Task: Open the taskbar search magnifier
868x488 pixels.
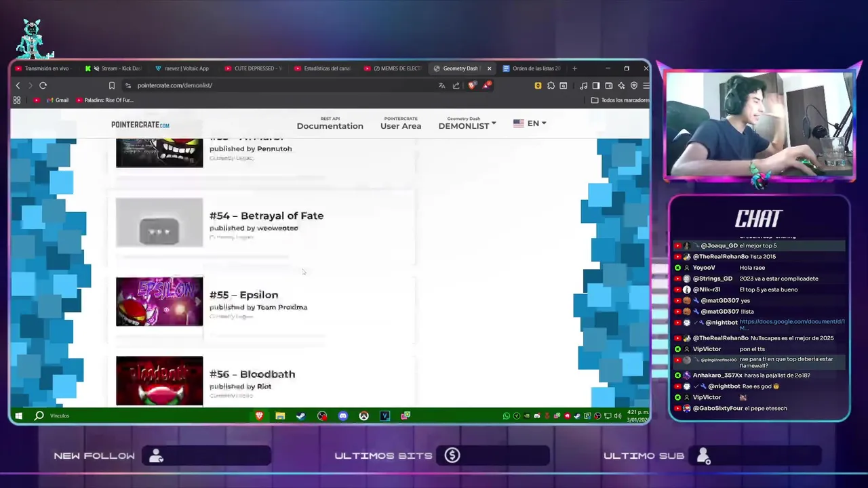Action: pyautogui.click(x=39, y=415)
